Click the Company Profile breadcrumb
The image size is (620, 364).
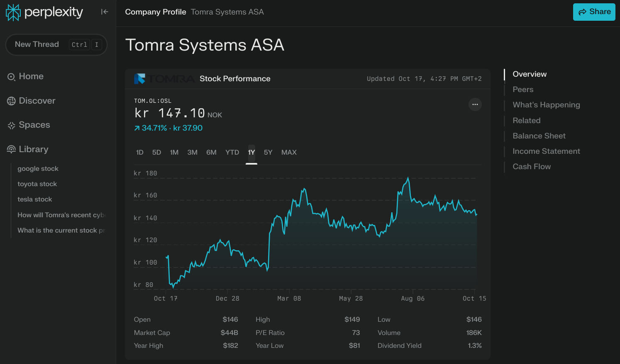point(156,12)
